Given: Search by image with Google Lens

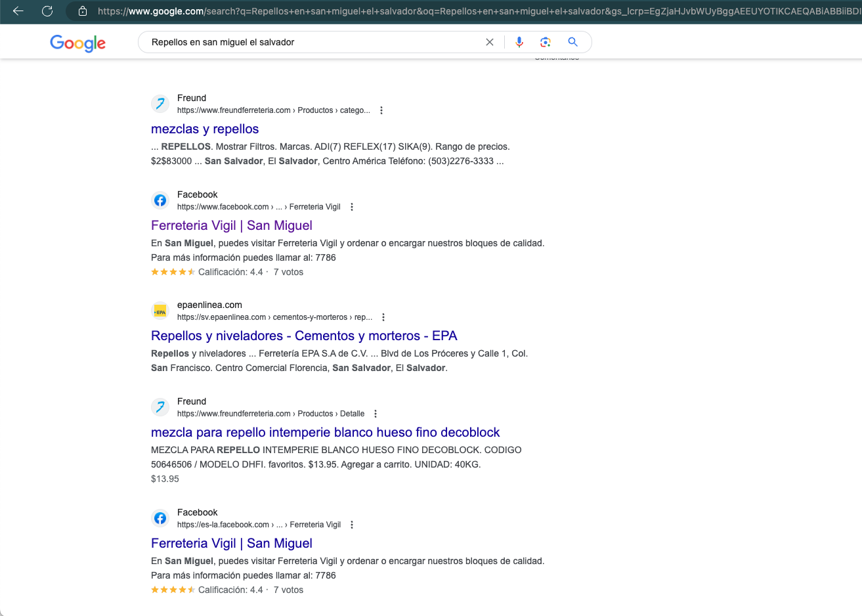Looking at the screenshot, I should pyautogui.click(x=546, y=42).
